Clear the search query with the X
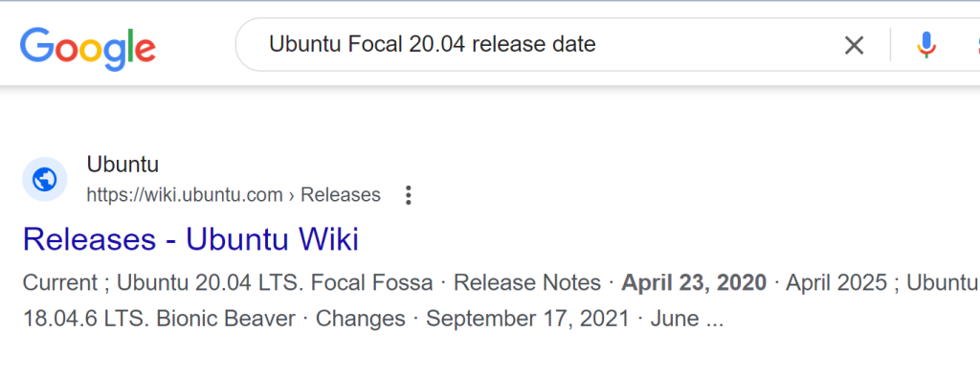 854,45
